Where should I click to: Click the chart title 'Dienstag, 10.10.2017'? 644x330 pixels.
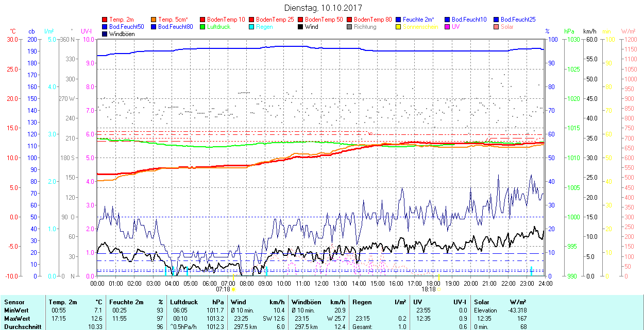coord(323,8)
